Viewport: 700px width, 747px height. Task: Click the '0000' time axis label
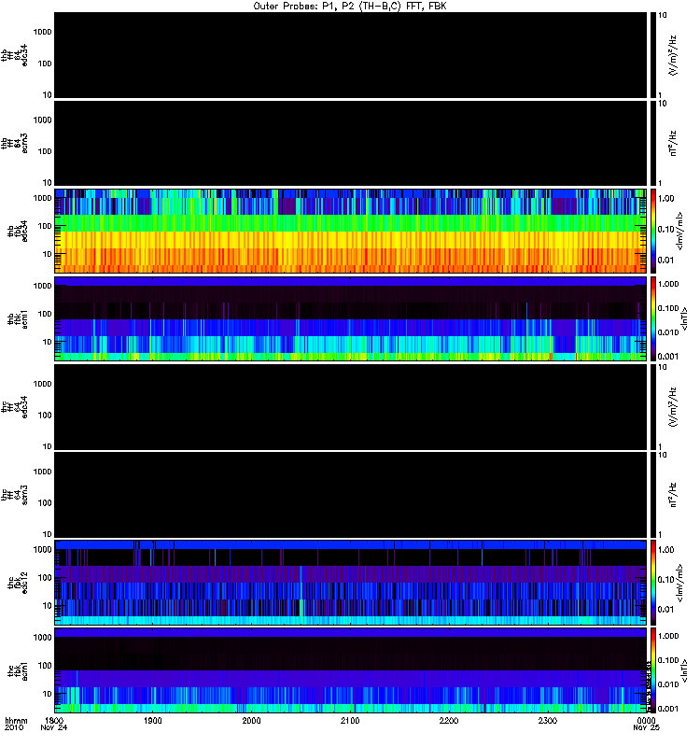coord(646,721)
